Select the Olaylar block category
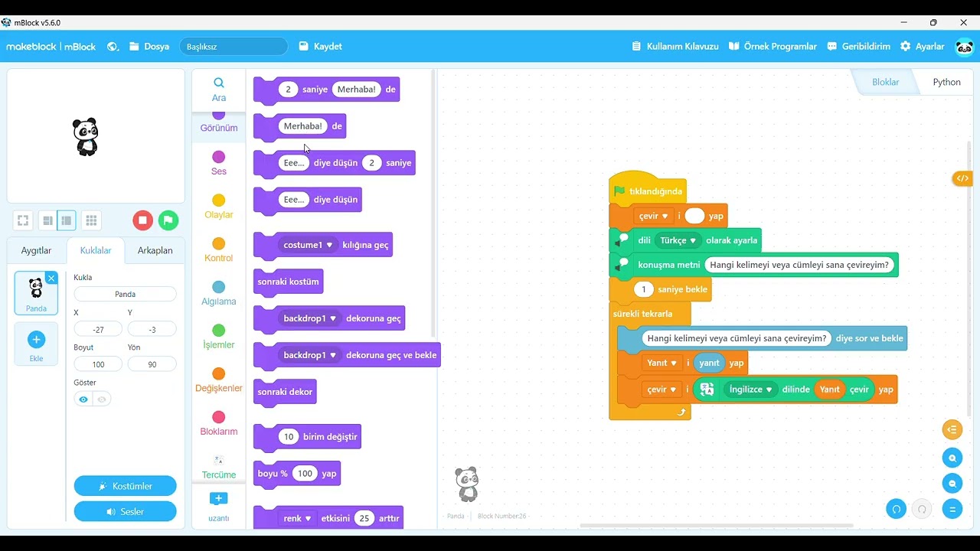 (219, 207)
